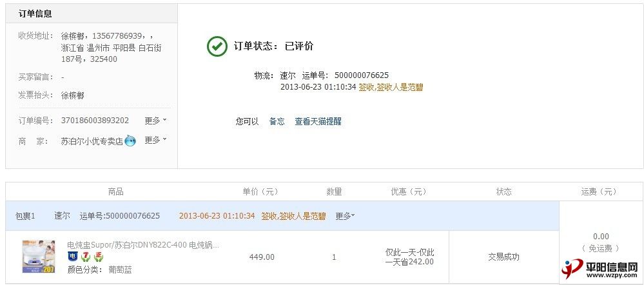The height and width of the screenshot is (285, 644).
Task: Select the 包裹1 package row label
Action: pos(26,215)
